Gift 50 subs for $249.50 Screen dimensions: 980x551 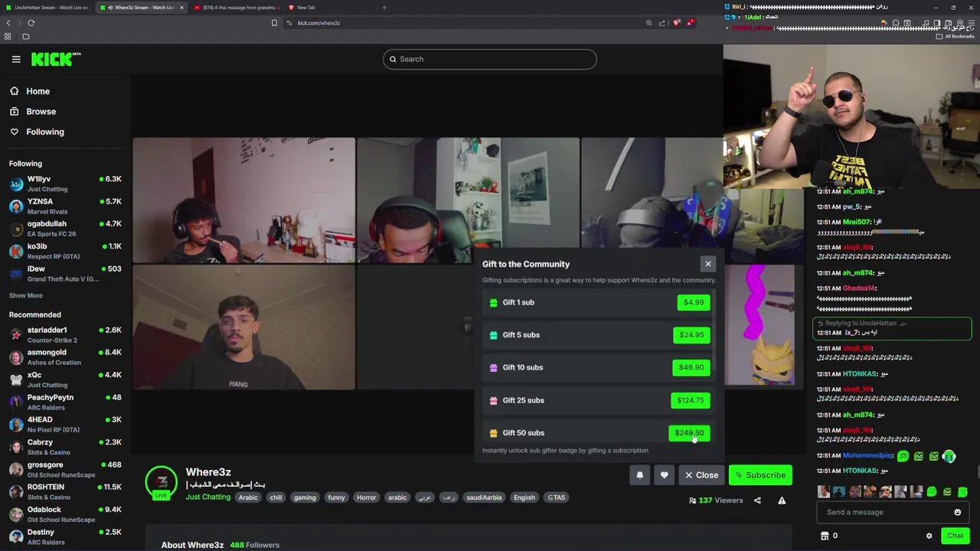click(689, 433)
